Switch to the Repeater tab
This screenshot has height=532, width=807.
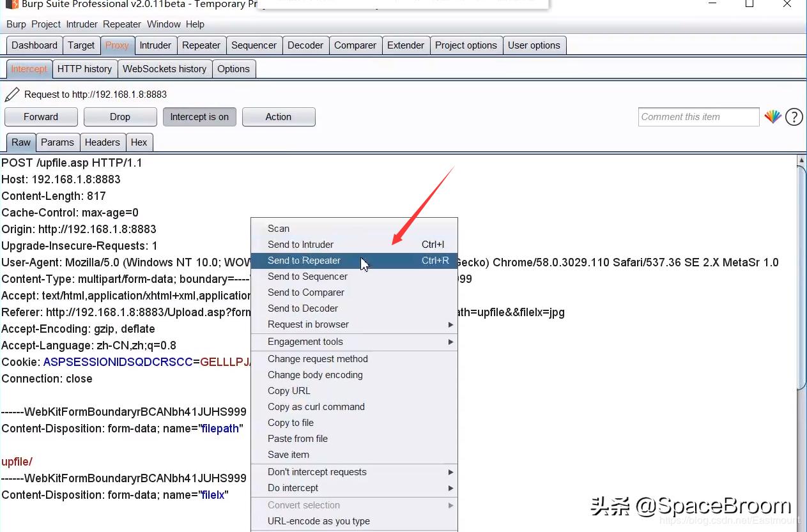click(x=201, y=45)
